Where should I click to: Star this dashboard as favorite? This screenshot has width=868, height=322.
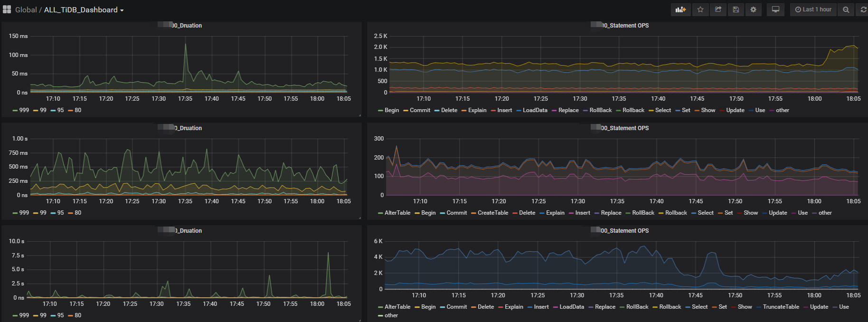point(700,9)
